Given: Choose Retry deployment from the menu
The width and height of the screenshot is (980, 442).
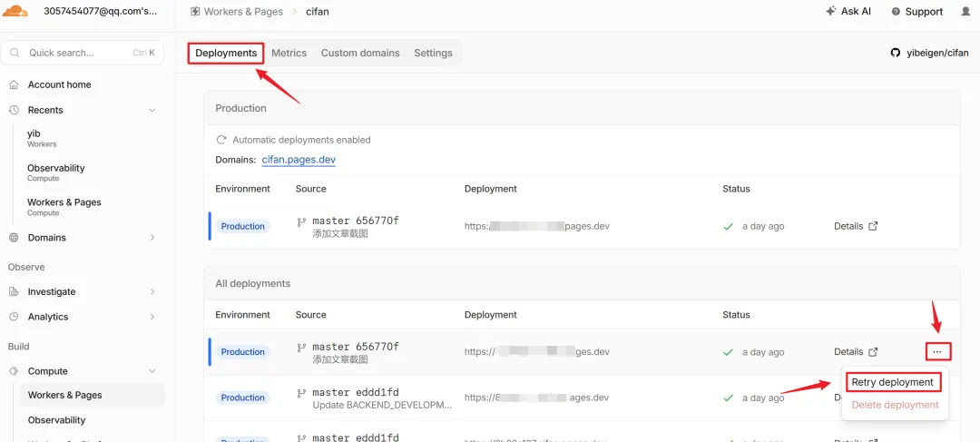Looking at the screenshot, I should pyautogui.click(x=893, y=382).
